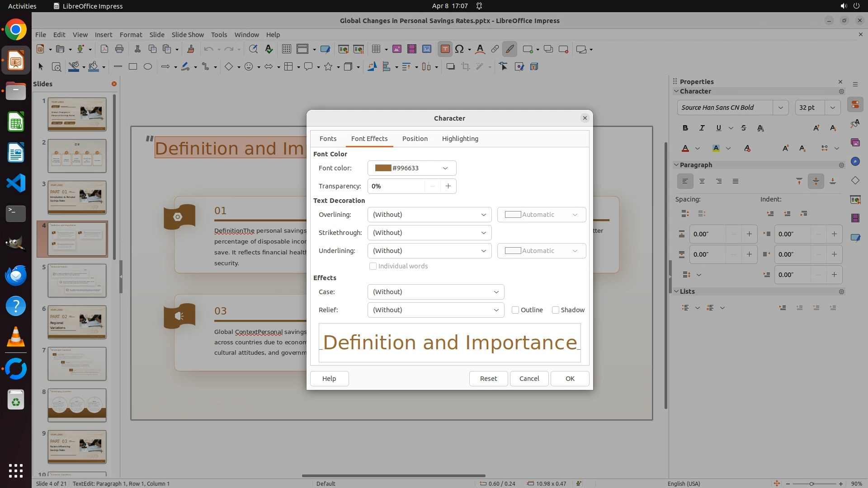This screenshot has height=488, width=868.
Task: Open Thunderbird from the dock
Action: click(x=16, y=275)
